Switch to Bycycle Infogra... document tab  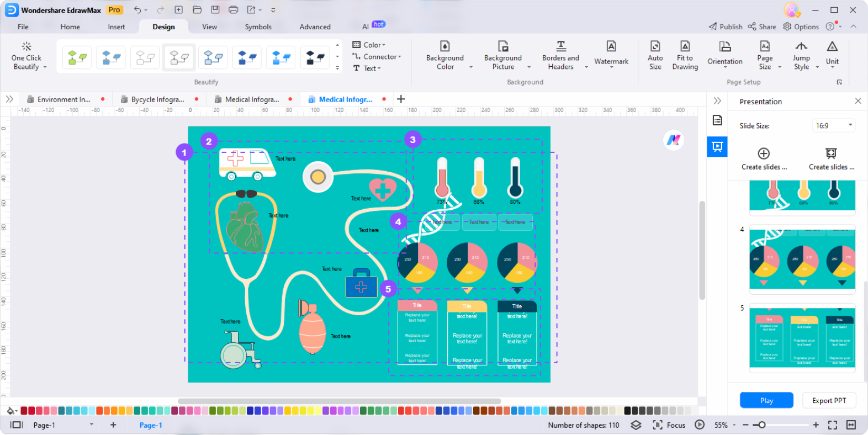coord(158,99)
